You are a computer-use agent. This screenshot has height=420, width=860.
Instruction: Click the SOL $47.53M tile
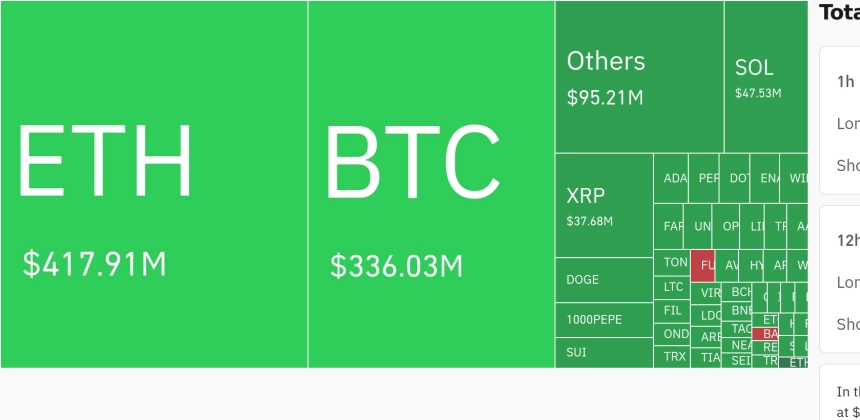[766, 77]
